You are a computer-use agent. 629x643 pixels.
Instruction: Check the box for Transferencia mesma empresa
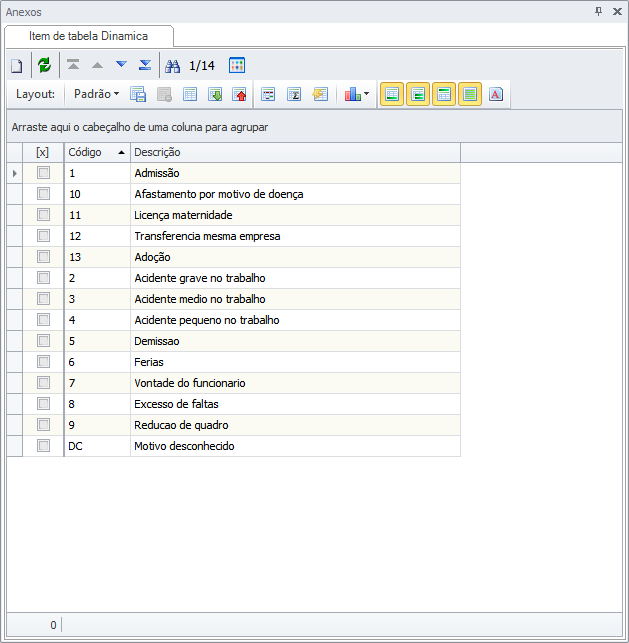point(43,236)
